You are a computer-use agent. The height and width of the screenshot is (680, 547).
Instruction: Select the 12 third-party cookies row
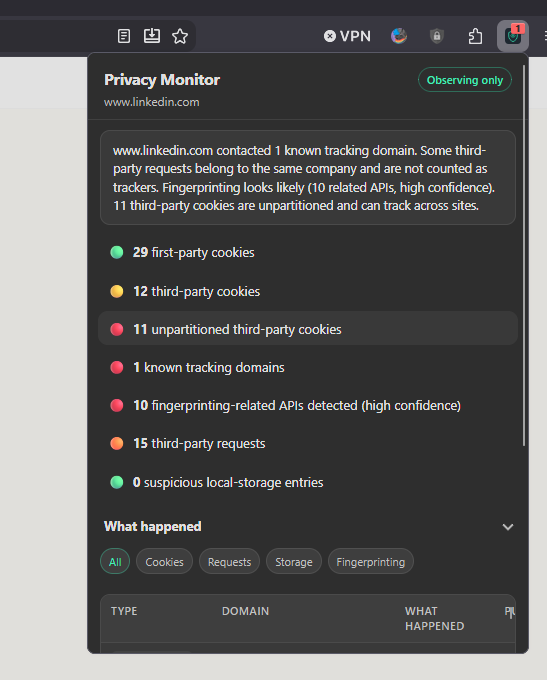[x=308, y=291]
